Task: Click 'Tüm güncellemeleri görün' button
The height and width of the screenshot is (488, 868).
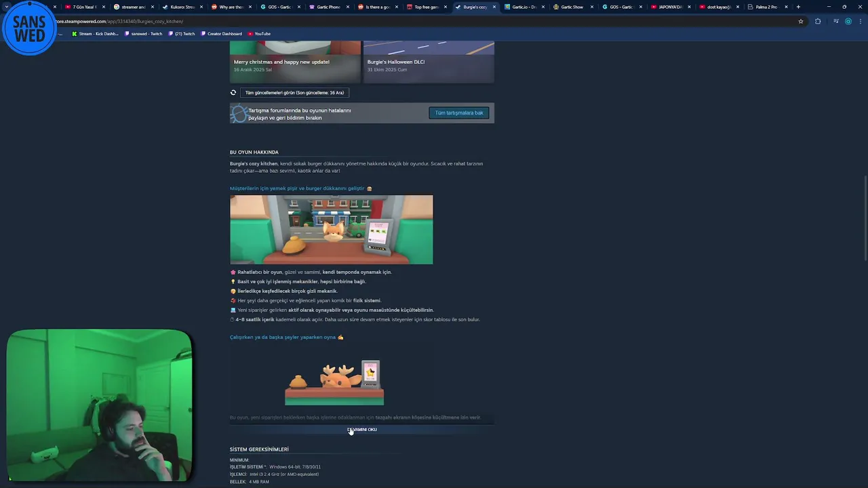Action: (294, 92)
